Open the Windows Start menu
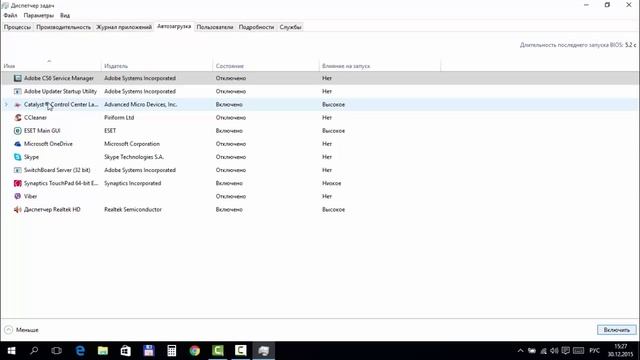 click(11, 351)
